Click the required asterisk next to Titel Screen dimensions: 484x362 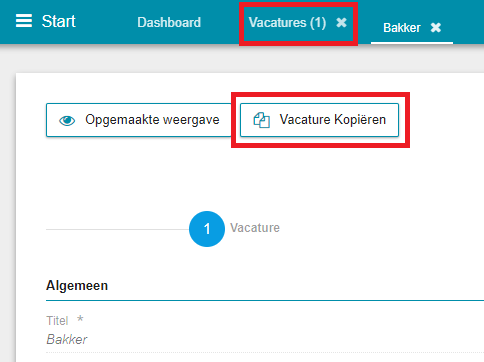coord(80,319)
